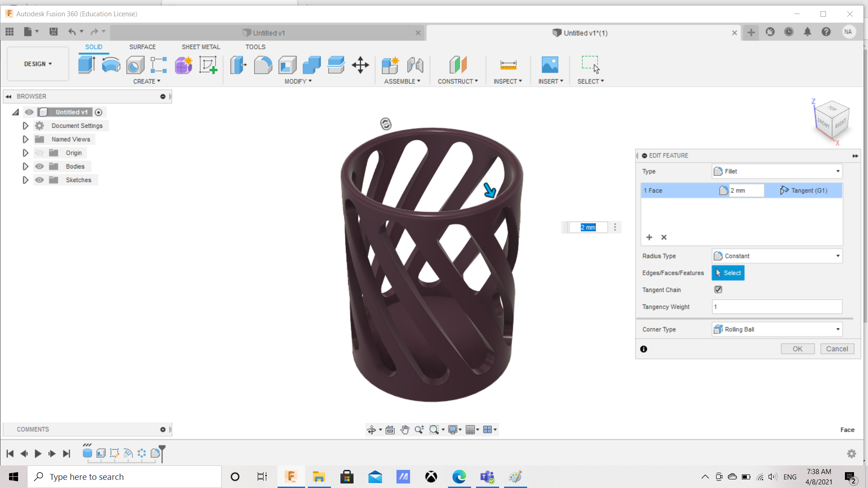
Task: Select the Shell tool
Action: pos(288,65)
